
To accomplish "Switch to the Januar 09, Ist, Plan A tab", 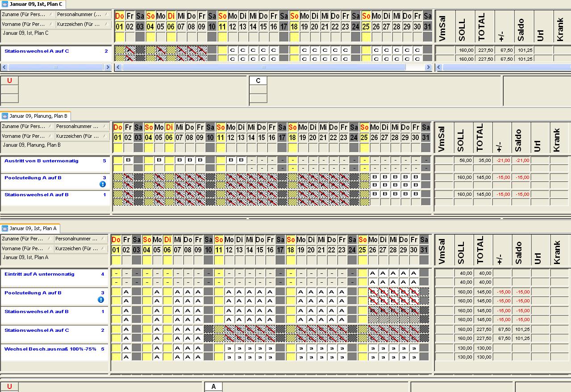I will pyautogui.click(x=33, y=228).
